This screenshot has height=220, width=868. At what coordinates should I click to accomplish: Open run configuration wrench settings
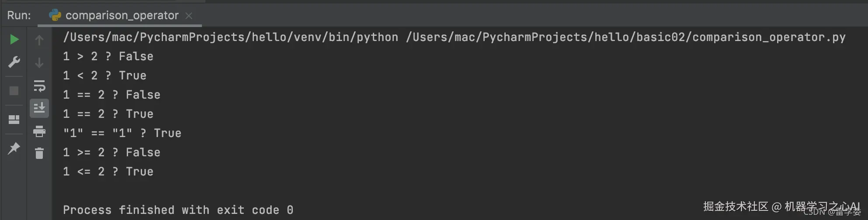[14, 62]
